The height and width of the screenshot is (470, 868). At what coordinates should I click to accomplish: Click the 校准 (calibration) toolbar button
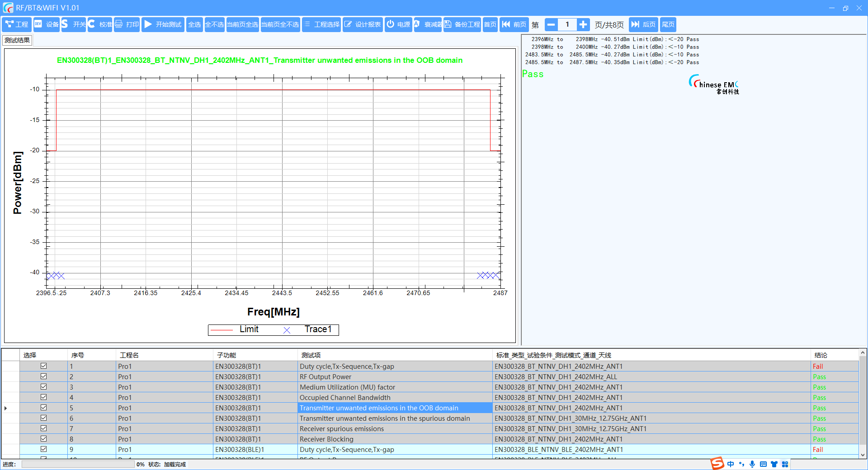pyautogui.click(x=100, y=24)
